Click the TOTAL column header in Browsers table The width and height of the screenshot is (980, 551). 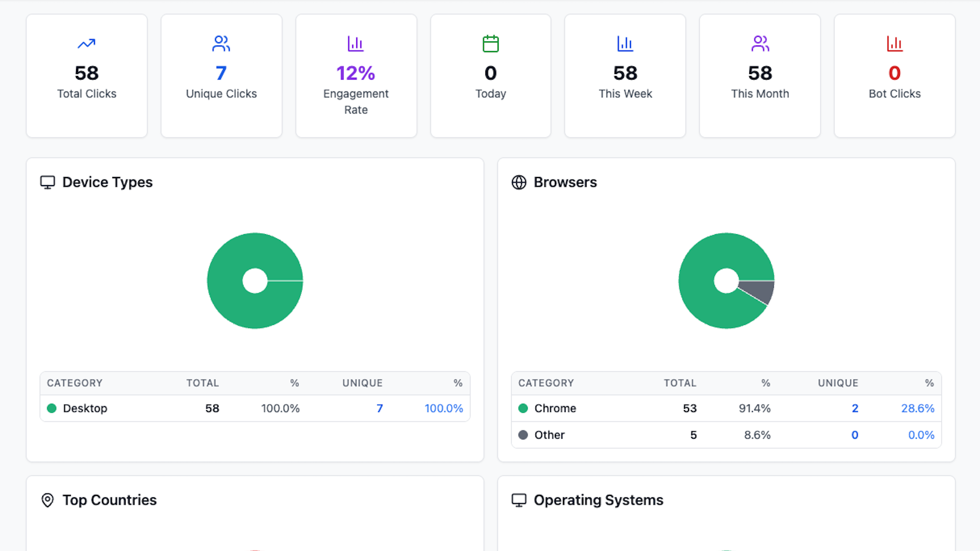[679, 383]
